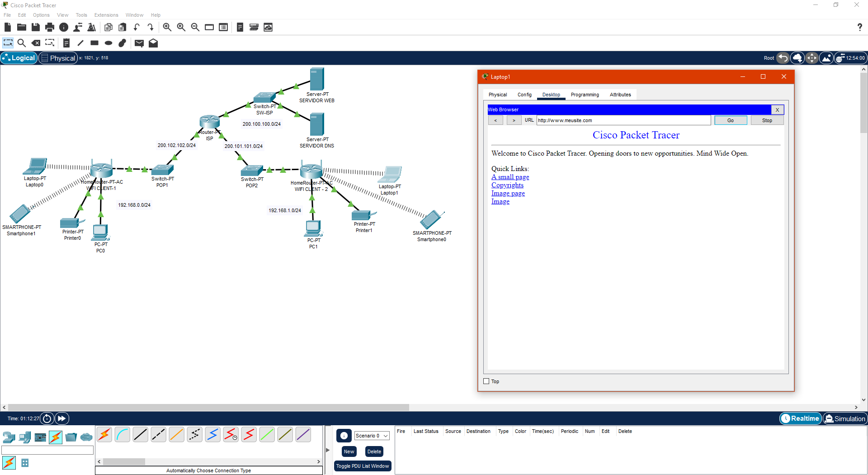The image size is (868, 475).
Task: Reset workspace zoom with the R magnifier
Action: pos(181,27)
